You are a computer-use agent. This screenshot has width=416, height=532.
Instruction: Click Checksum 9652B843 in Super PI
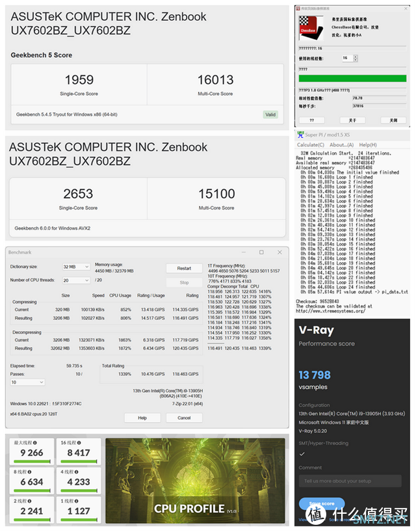[317, 301]
